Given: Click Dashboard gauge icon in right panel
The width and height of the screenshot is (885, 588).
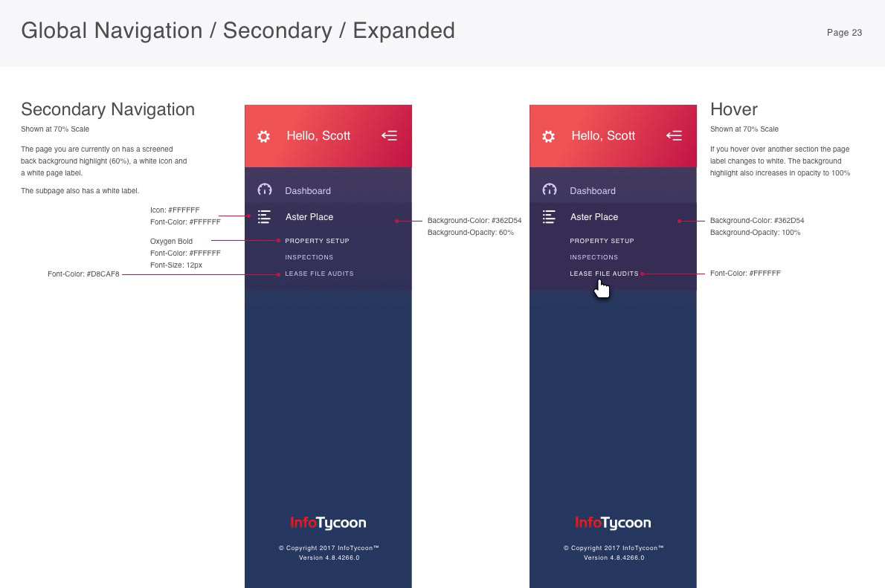Looking at the screenshot, I should tap(549, 190).
